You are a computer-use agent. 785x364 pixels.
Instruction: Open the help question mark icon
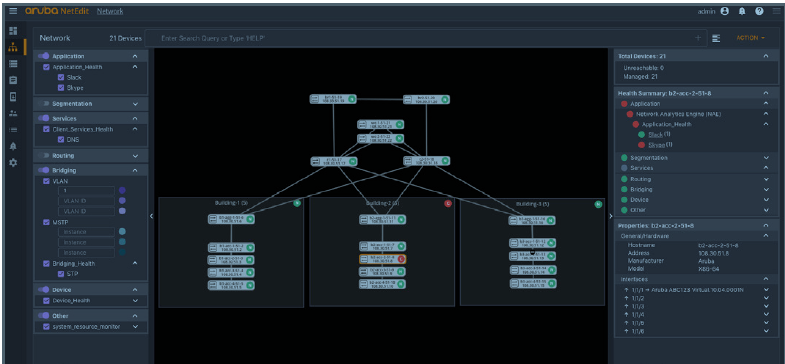click(x=759, y=11)
